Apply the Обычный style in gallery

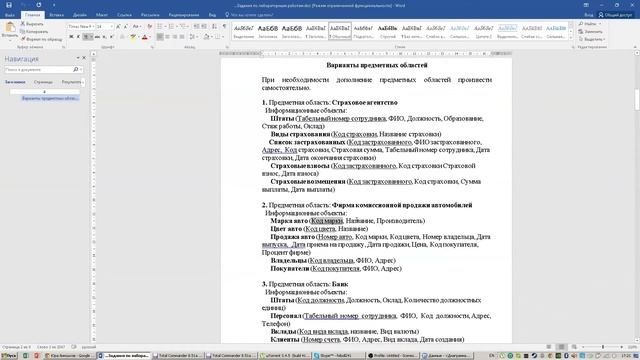click(340, 31)
